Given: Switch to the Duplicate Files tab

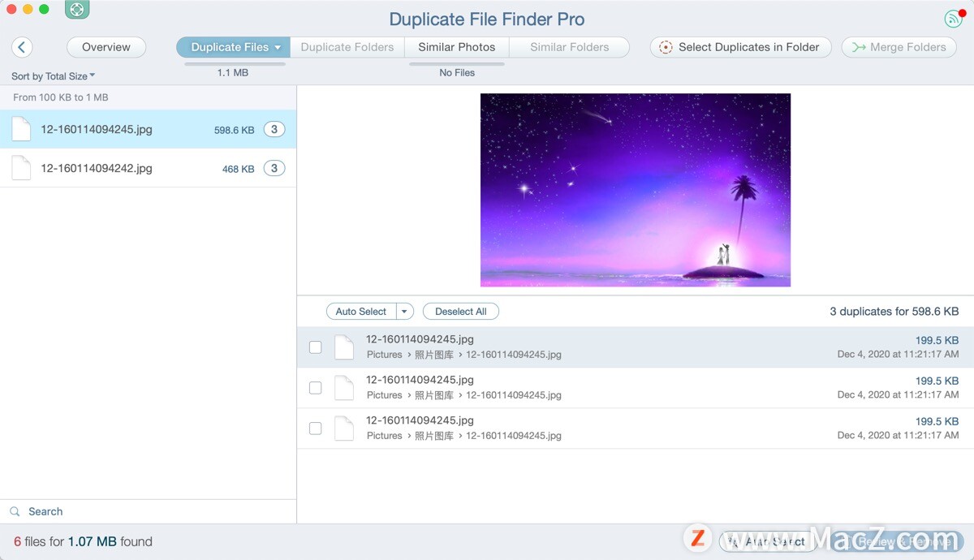Looking at the screenshot, I should pos(233,47).
